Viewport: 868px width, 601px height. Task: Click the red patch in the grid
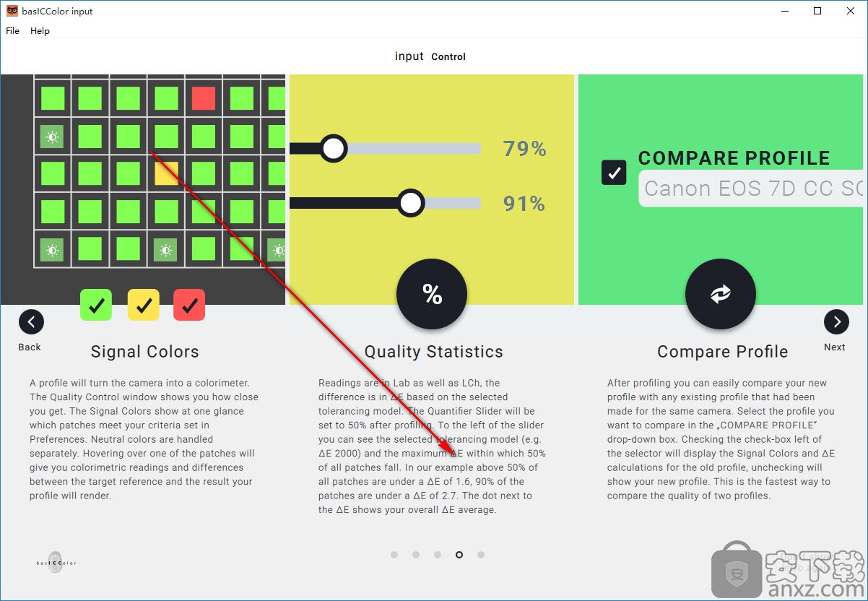pos(204,98)
